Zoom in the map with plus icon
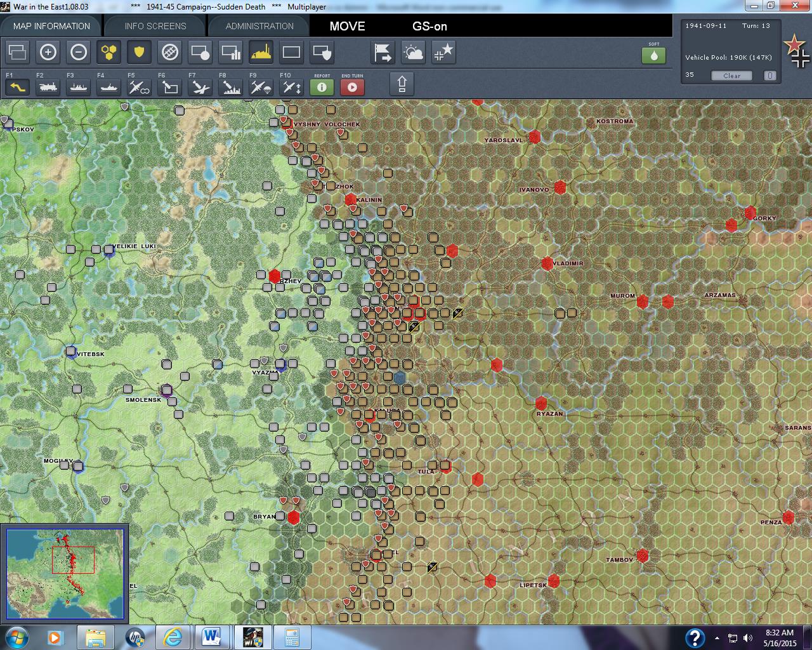This screenshot has height=650, width=812. click(48, 52)
